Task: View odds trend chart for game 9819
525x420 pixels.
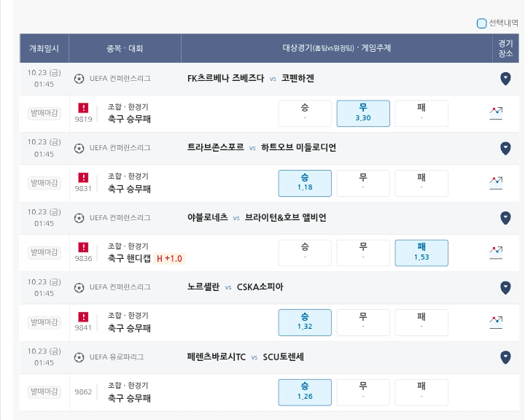Action: [x=496, y=113]
